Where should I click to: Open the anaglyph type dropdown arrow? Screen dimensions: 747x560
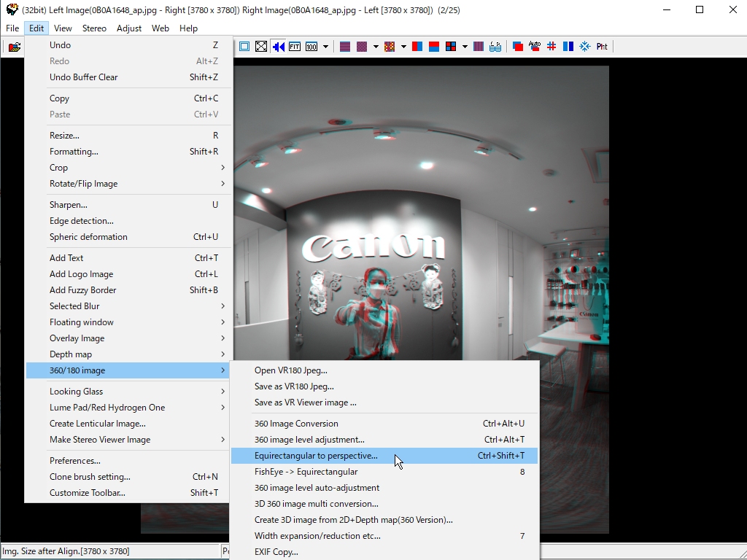403,46
